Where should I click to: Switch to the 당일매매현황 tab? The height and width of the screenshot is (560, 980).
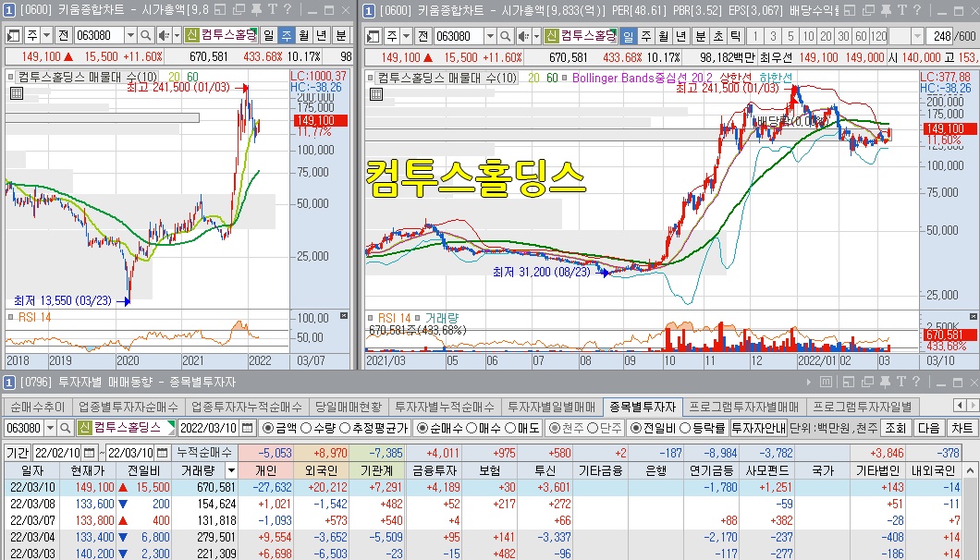pyautogui.click(x=349, y=407)
